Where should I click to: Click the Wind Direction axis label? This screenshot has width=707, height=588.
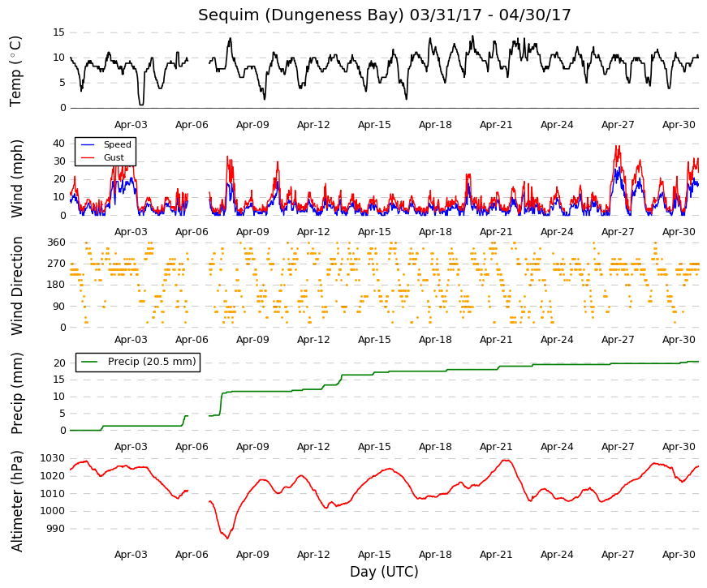tap(17, 285)
